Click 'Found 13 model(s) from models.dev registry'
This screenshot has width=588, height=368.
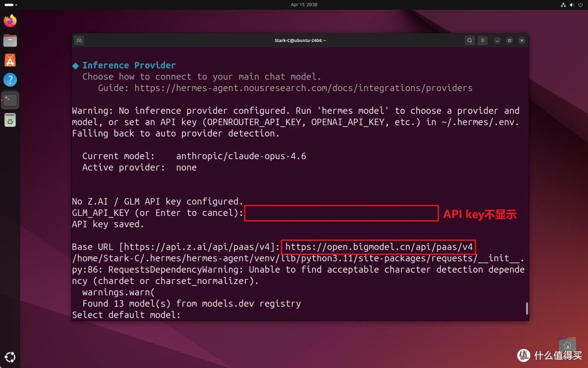click(192, 304)
